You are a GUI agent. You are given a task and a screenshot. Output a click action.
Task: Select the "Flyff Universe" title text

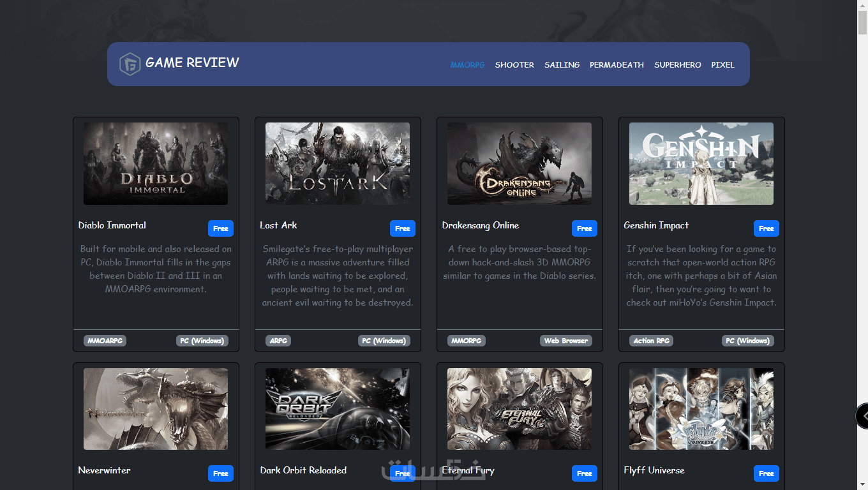(x=654, y=470)
